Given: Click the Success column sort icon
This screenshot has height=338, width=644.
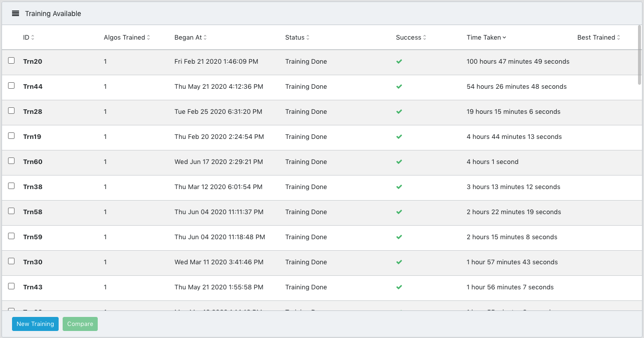Looking at the screenshot, I should pos(424,38).
